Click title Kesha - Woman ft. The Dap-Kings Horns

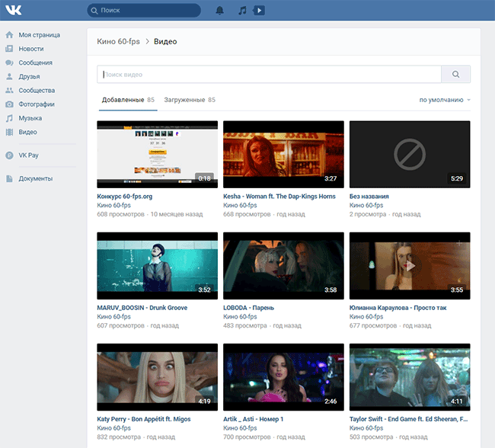[279, 197]
